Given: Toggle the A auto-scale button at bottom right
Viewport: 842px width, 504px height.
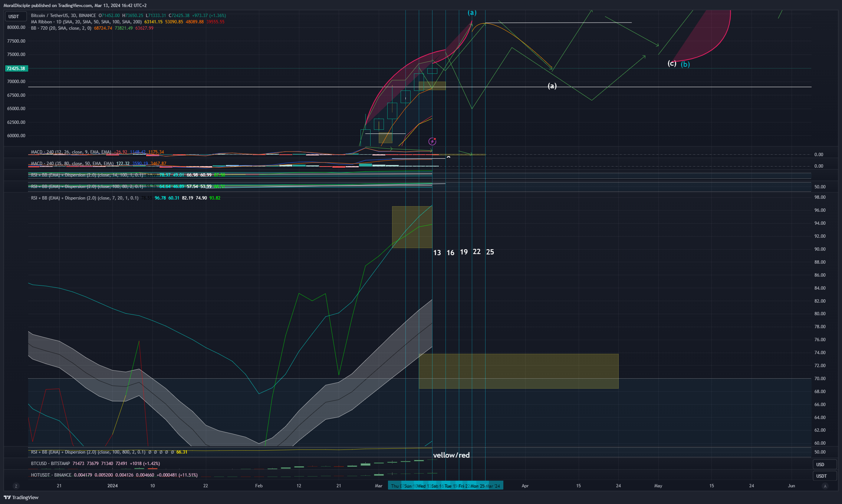Looking at the screenshot, I should tap(825, 486).
